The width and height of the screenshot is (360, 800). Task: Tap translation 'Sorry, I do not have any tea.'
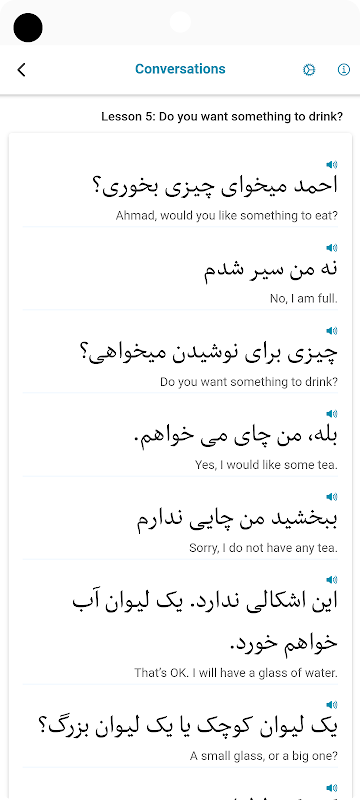(263, 548)
